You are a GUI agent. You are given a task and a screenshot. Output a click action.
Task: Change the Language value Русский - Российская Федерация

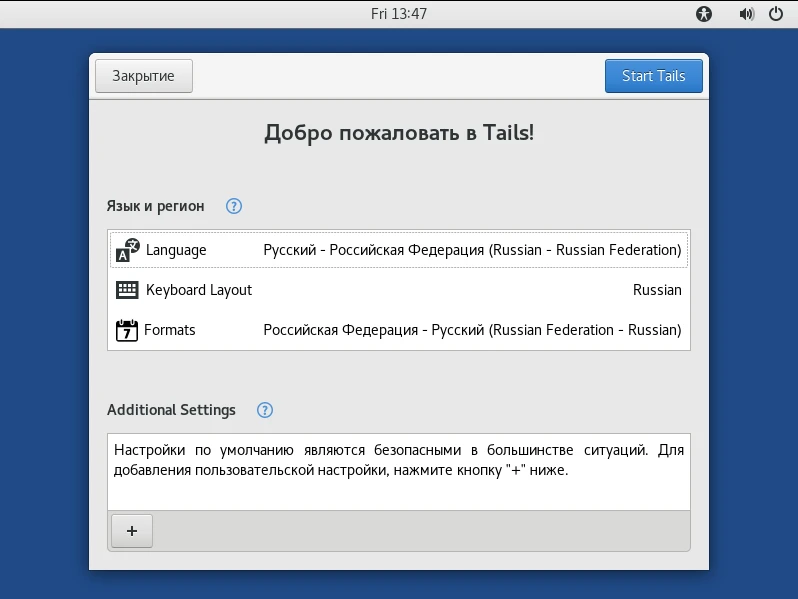472,250
